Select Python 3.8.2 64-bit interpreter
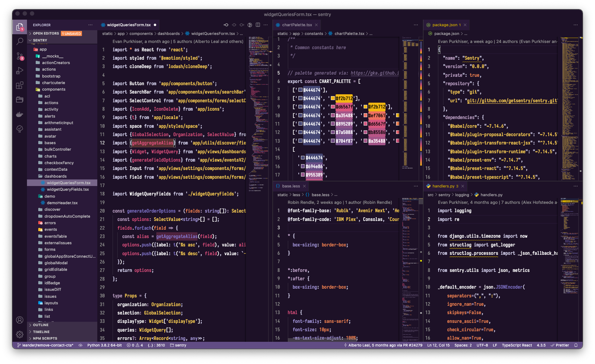 (x=105, y=345)
